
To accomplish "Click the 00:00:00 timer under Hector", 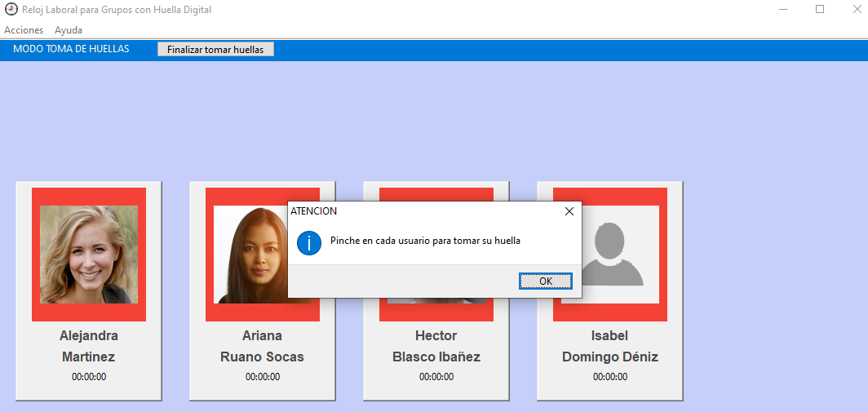I will coord(436,377).
